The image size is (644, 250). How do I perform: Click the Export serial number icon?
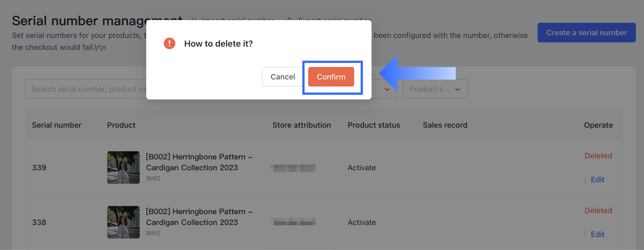[x=289, y=19]
